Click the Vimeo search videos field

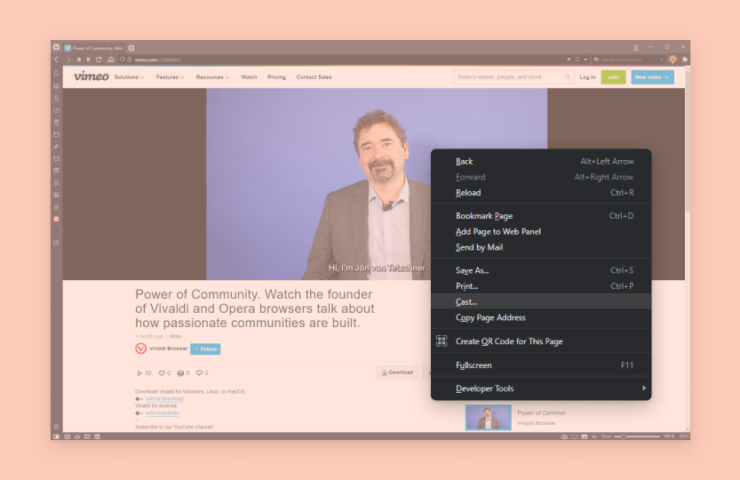coord(513,77)
